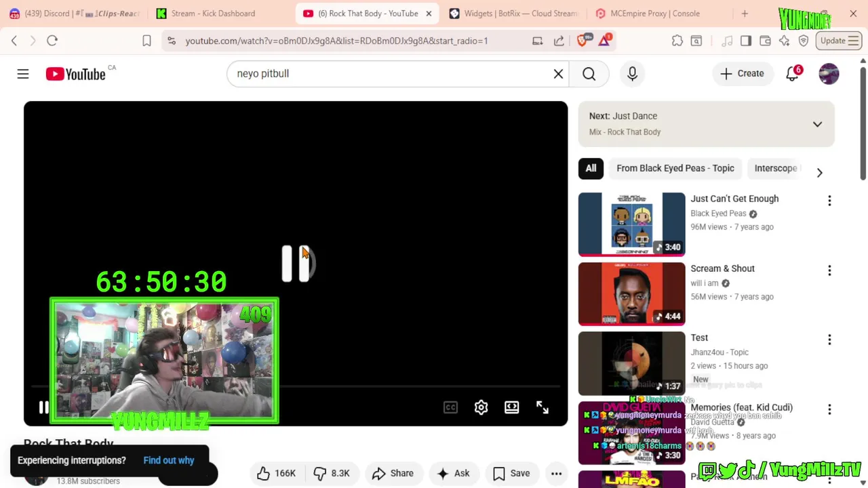Dislike the video with the thumbs-down button
868x488 pixels.
[x=331, y=473]
